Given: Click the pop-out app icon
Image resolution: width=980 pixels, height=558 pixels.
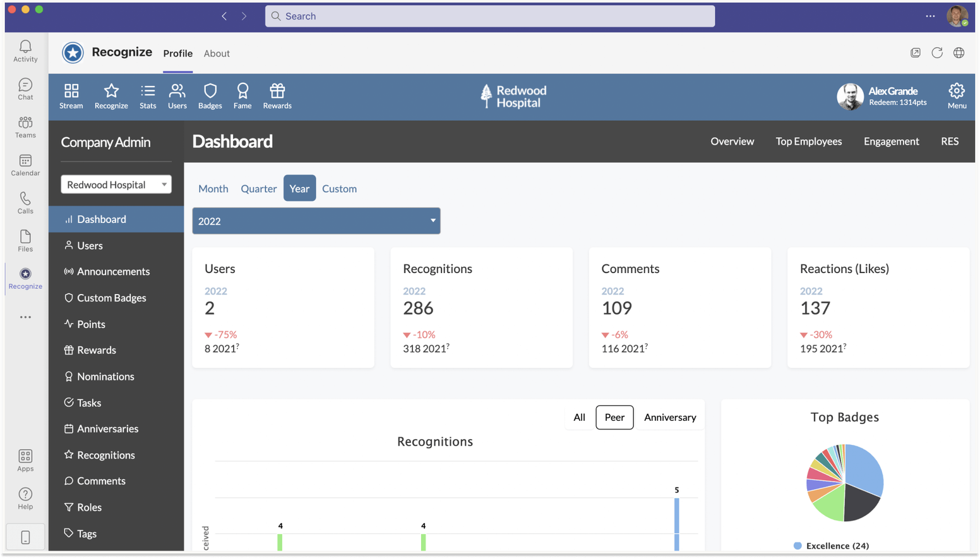Looking at the screenshot, I should 916,53.
